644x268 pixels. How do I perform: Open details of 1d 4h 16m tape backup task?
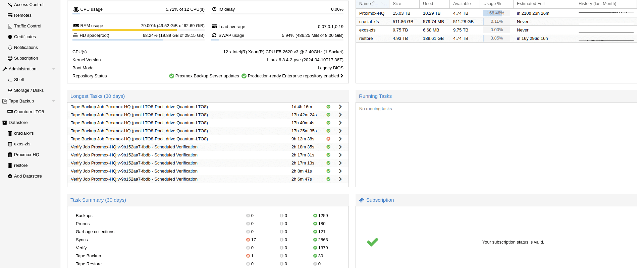[x=340, y=107]
